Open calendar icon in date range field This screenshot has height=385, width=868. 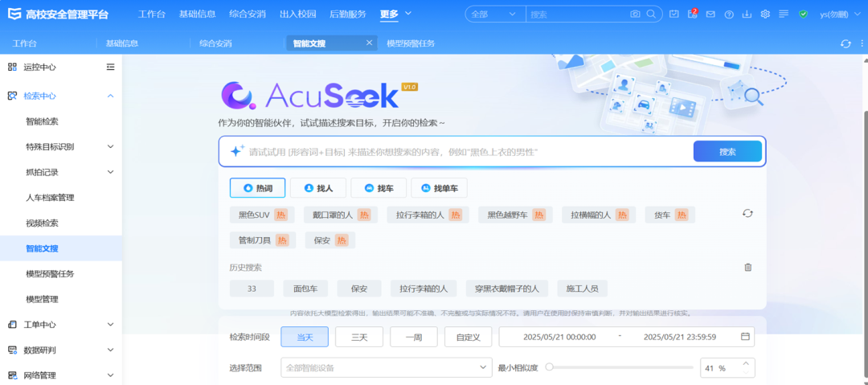click(745, 336)
